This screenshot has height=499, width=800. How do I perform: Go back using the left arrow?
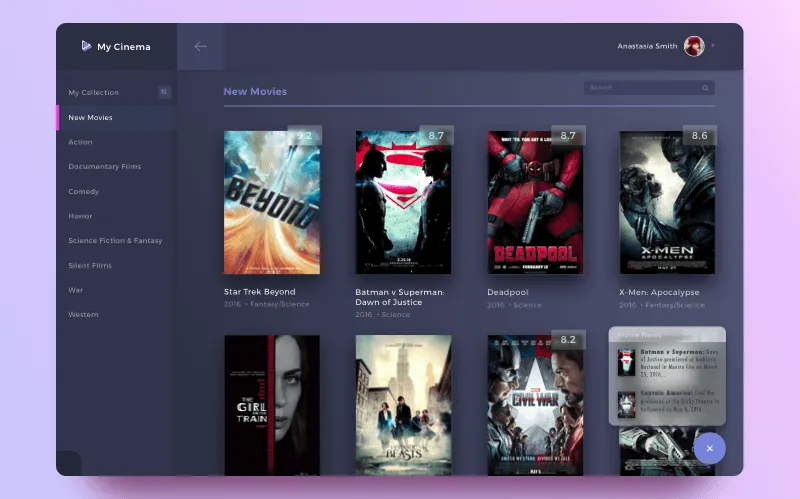point(201,46)
